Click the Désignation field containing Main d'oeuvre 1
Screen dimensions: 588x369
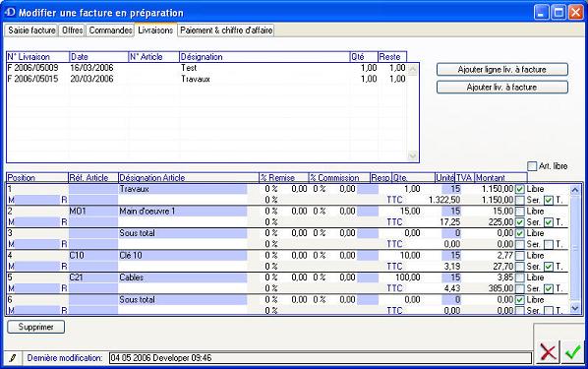[183, 212]
